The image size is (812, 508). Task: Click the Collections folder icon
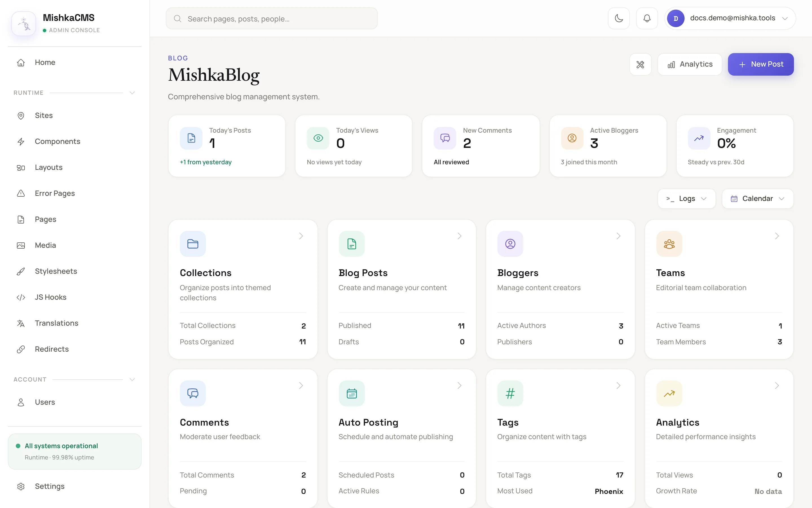click(193, 244)
